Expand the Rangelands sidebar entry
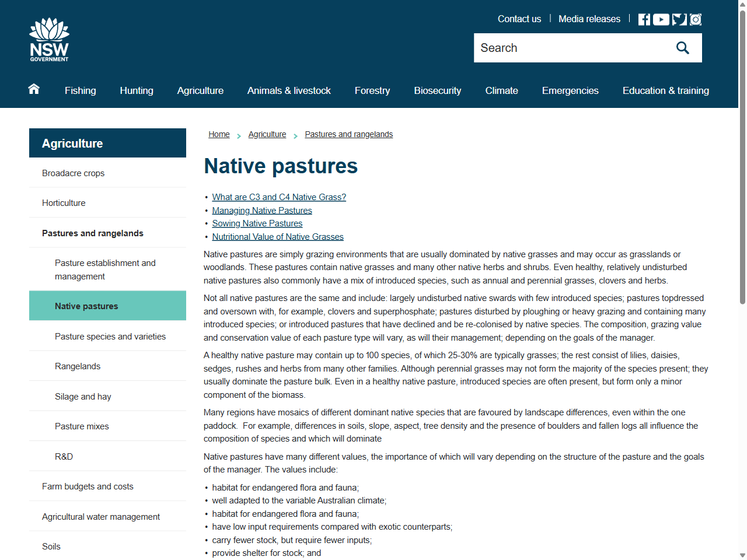Viewport: 747px width, 560px height. (x=78, y=366)
